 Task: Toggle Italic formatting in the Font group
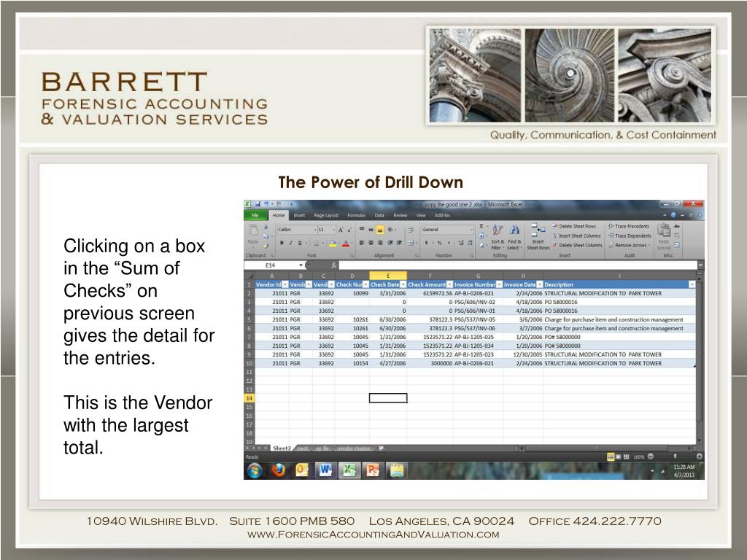pos(290,243)
